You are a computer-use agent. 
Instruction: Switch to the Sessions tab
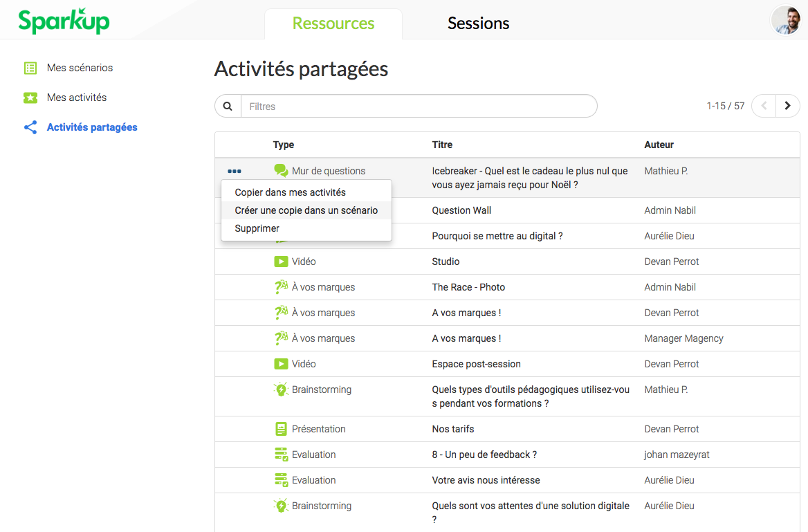[478, 24]
